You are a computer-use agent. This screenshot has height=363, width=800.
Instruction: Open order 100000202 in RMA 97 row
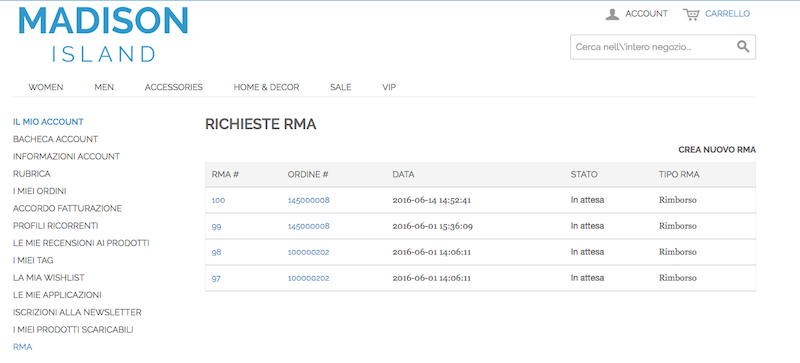click(x=309, y=278)
